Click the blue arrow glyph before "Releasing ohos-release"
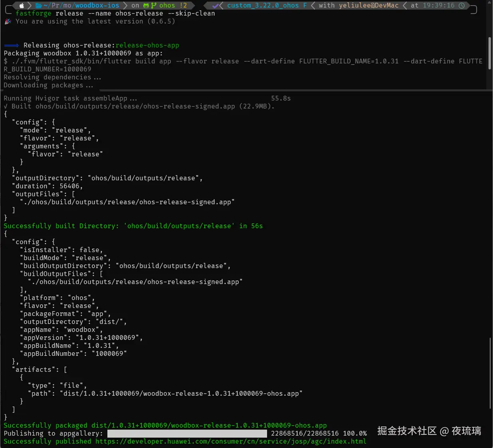The image size is (493, 448). (11, 45)
